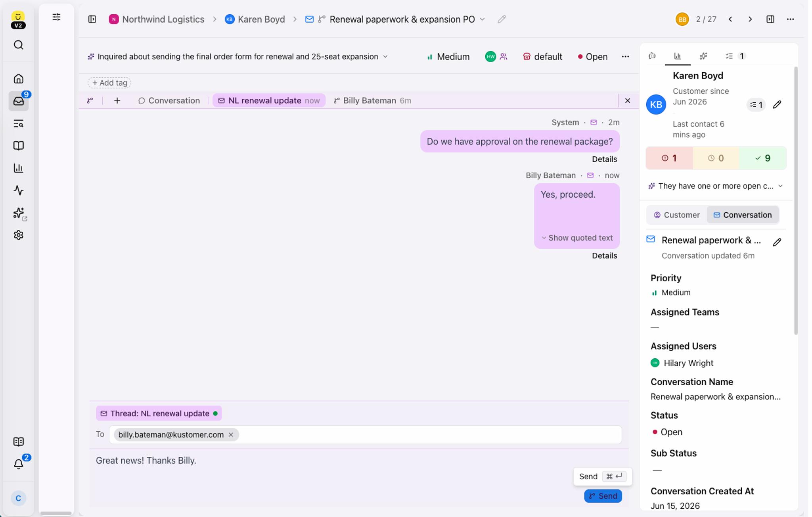
Task: Open notifications bell with 2 badge
Action: (18, 464)
